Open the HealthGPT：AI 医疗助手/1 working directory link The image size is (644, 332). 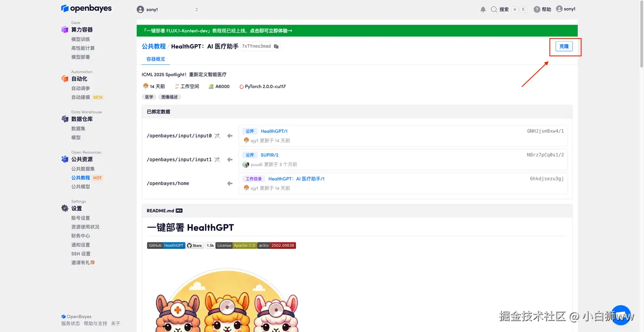(297, 179)
